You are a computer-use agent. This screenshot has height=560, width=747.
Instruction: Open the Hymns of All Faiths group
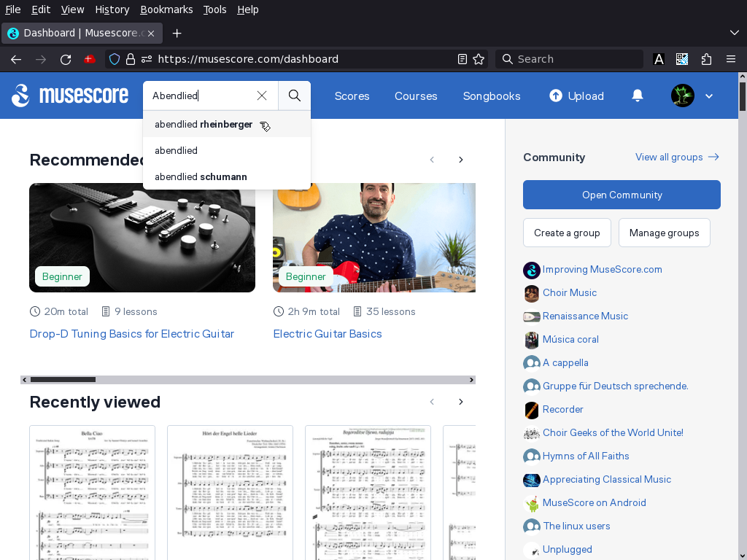pyautogui.click(x=586, y=456)
